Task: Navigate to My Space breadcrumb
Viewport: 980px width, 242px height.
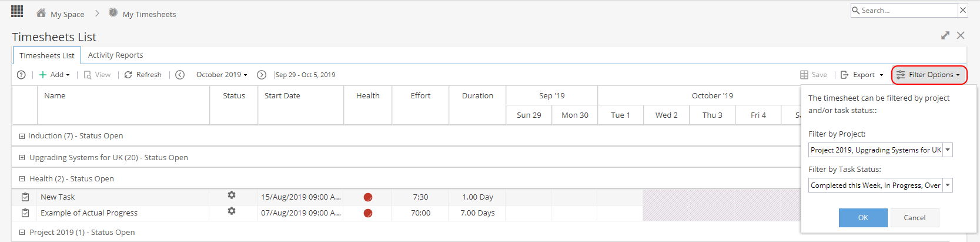Action: click(x=68, y=14)
